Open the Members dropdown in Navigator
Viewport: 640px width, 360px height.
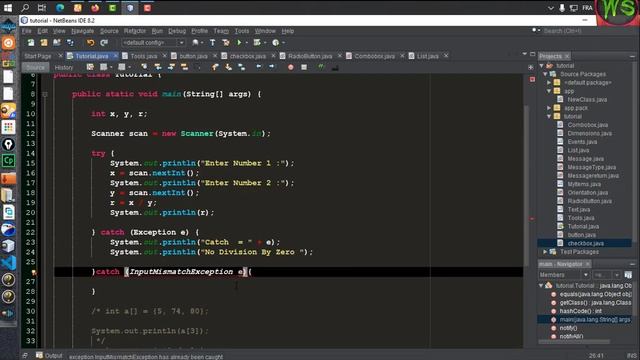[564, 275]
